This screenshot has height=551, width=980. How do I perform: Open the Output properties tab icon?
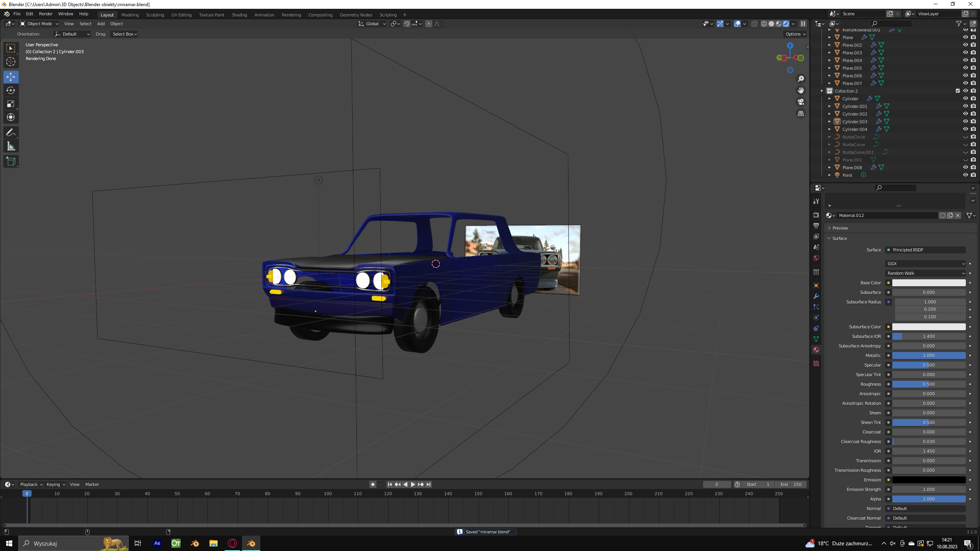(816, 226)
